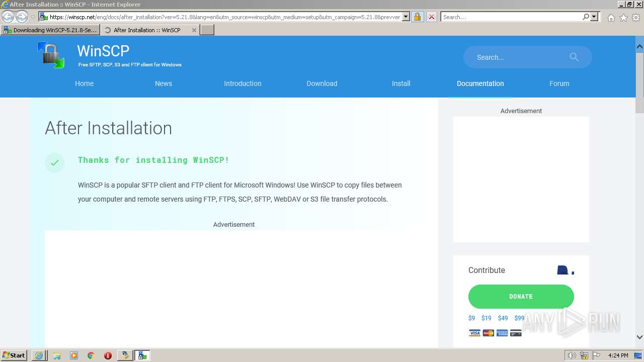Open the file explorer taskbar icon
The width and height of the screenshot is (644, 362).
tap(57, 355)
